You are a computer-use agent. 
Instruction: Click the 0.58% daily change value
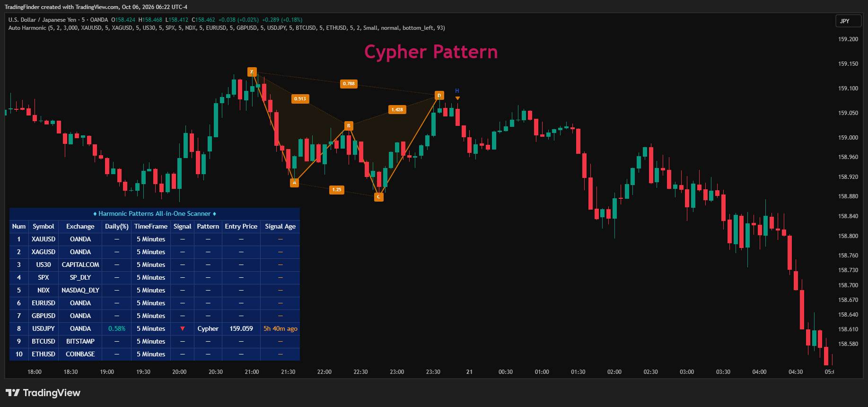(x=117, y=329)
